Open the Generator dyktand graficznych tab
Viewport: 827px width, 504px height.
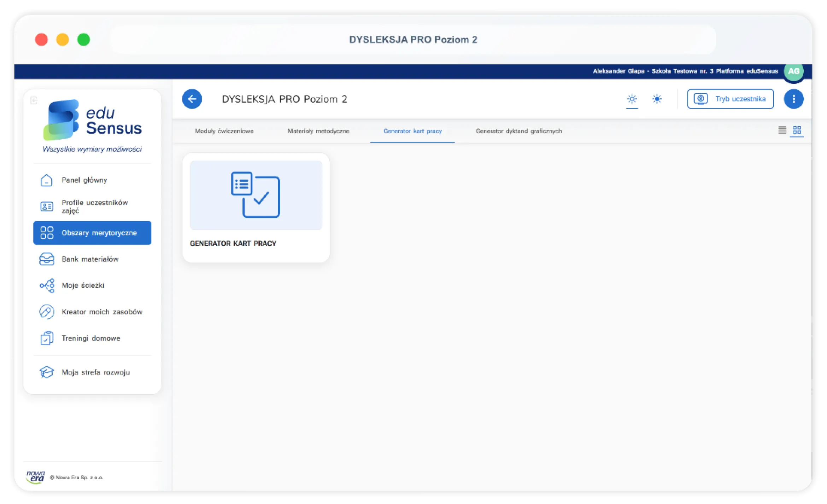click(x=518, y=131)
